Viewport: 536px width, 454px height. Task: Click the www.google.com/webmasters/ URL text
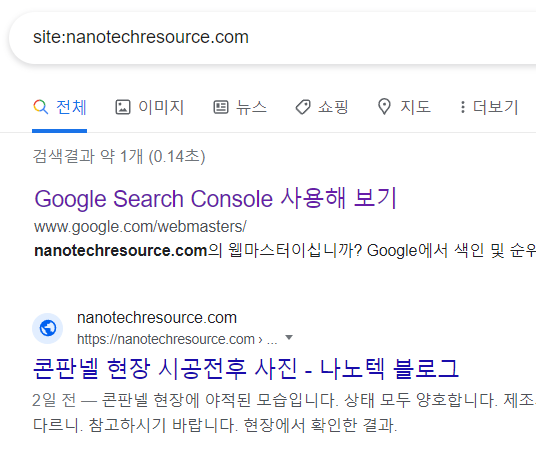coord(140,227)
